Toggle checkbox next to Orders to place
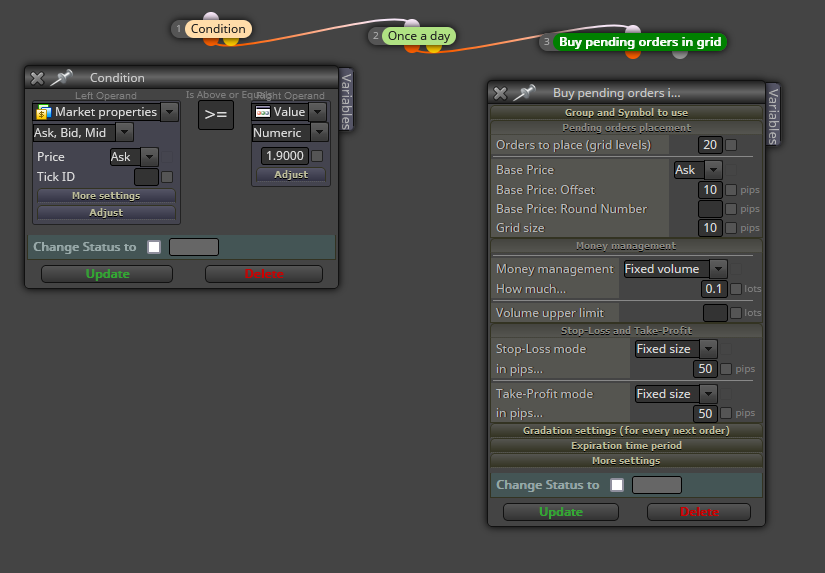This screenshot has height=573, width=825. [731, 145]
